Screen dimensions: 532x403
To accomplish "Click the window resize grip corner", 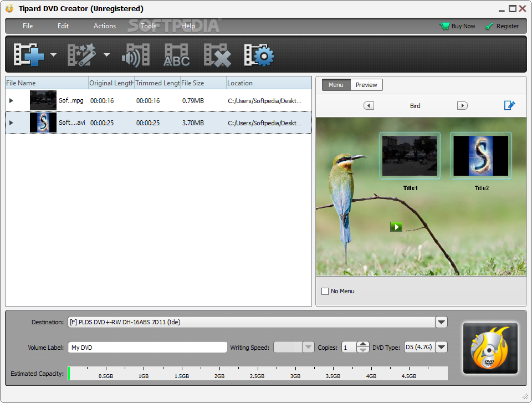I will [x=525, y=396].
